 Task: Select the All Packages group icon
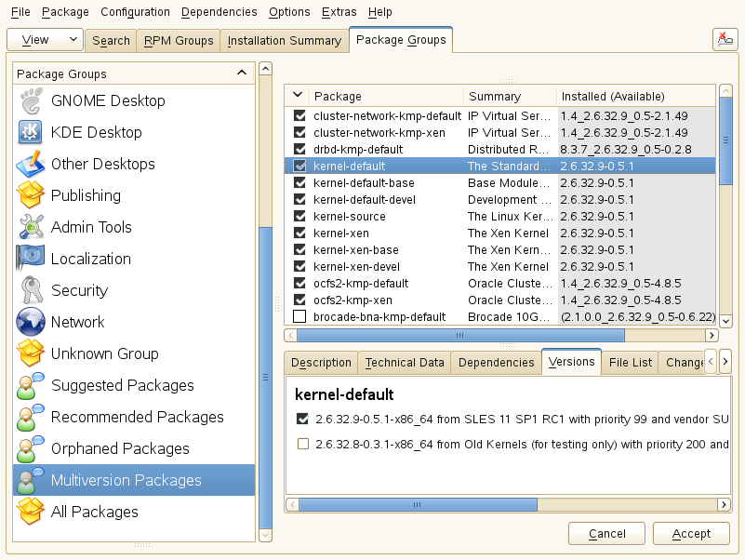pyautogui.click(x=31, y=511)
